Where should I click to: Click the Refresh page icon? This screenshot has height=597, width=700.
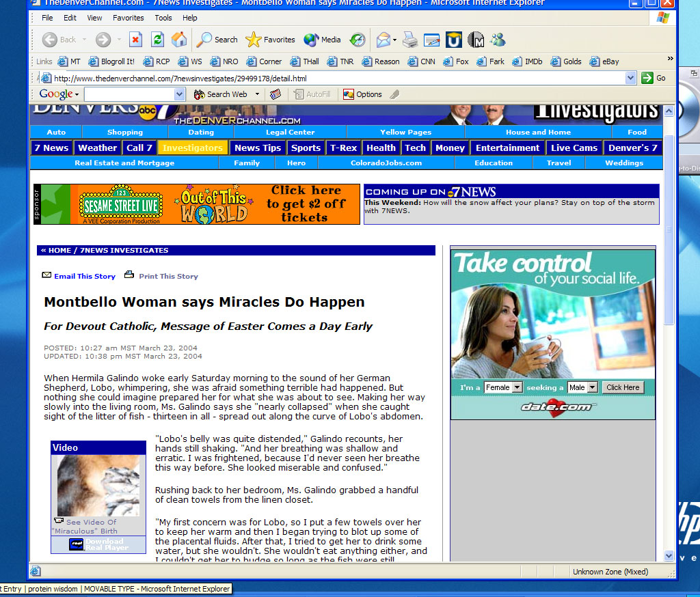(157, 40)
